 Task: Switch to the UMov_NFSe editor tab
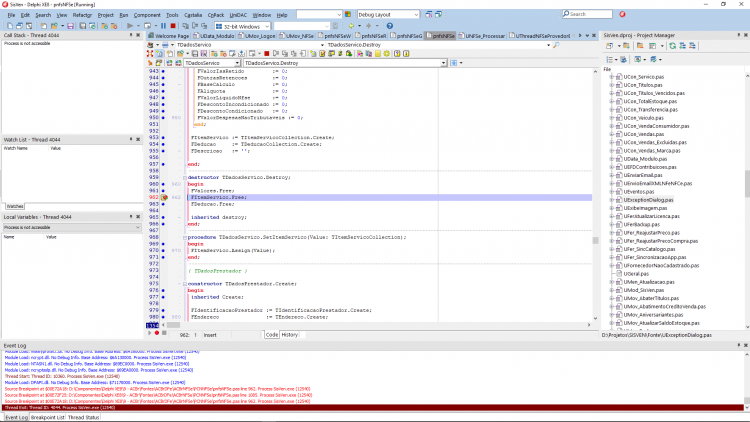(296, 36)
